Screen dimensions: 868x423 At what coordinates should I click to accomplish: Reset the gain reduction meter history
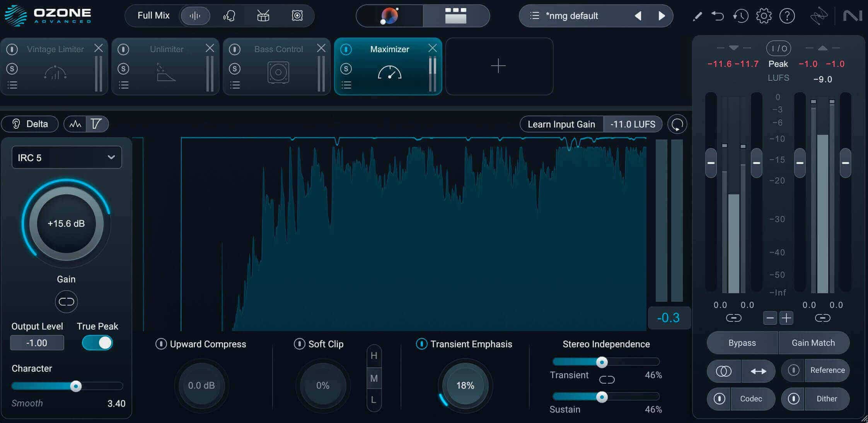click(x=677, y=124)
